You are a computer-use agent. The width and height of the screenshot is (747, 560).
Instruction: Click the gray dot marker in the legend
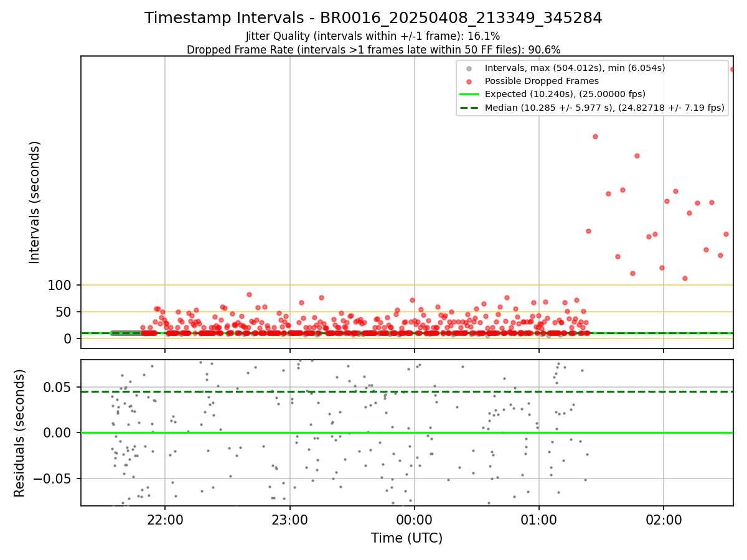pos(469,68)
